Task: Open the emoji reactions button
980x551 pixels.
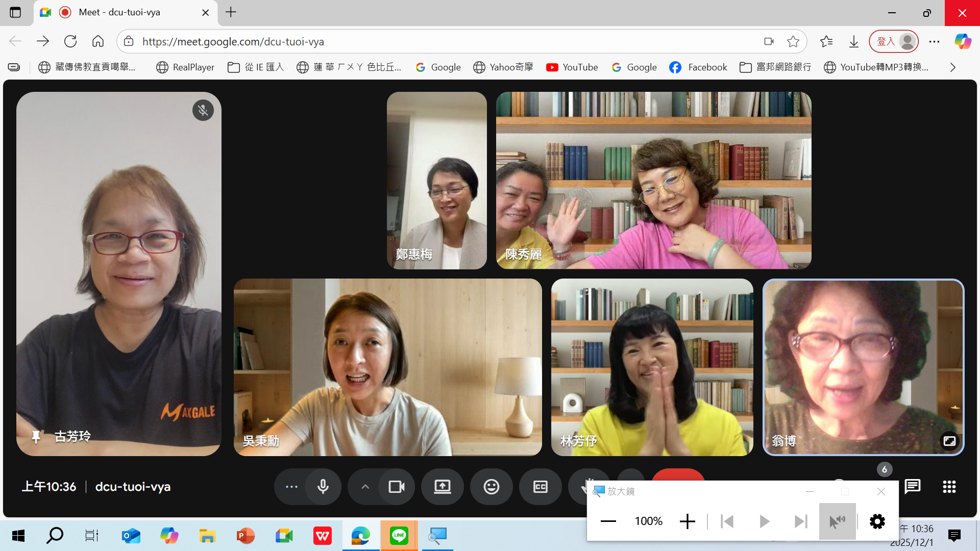Action: tap(491, 487)
